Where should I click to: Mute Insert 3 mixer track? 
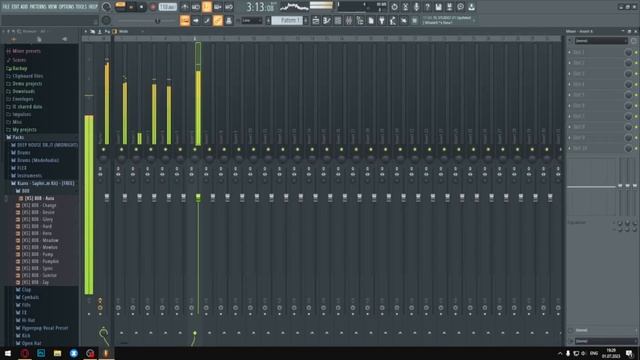tap(151, 150)
